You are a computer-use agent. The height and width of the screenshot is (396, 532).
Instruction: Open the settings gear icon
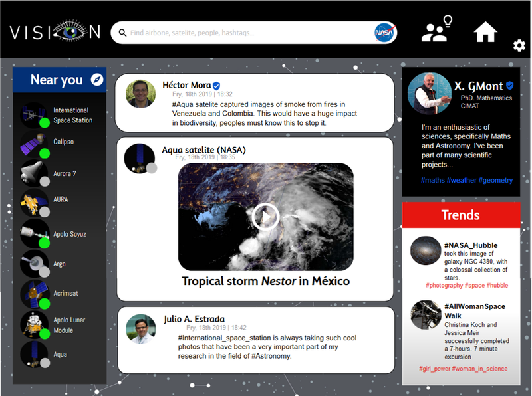(519, 46)
